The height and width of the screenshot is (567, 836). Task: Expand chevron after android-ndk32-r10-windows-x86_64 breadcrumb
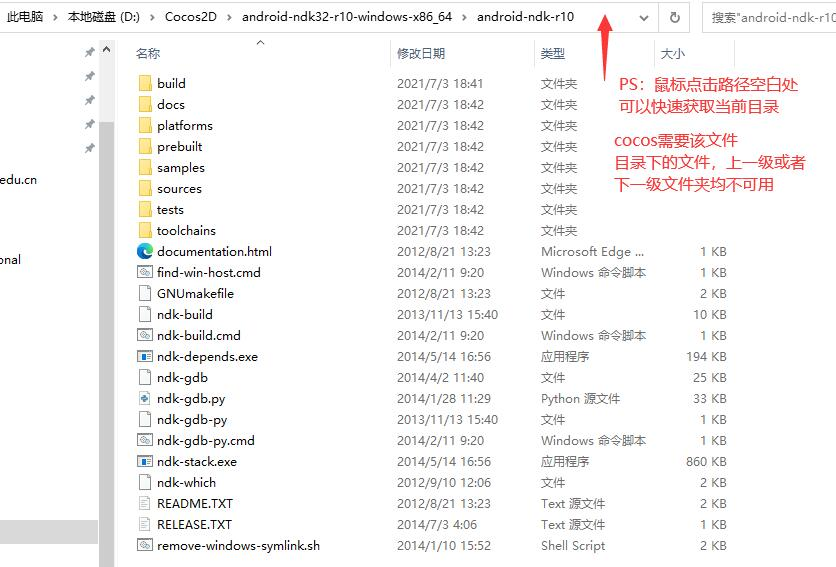(464, 18)
